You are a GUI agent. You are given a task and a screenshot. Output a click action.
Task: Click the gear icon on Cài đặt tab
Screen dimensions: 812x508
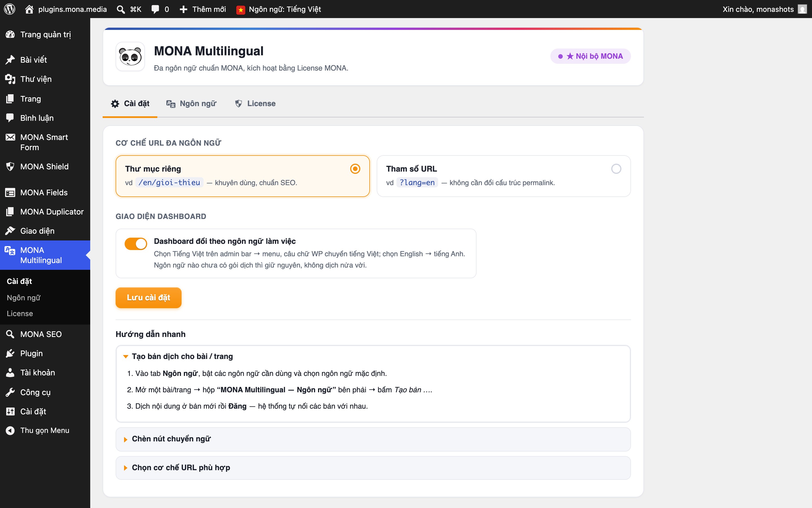click(x=115, y=104)
